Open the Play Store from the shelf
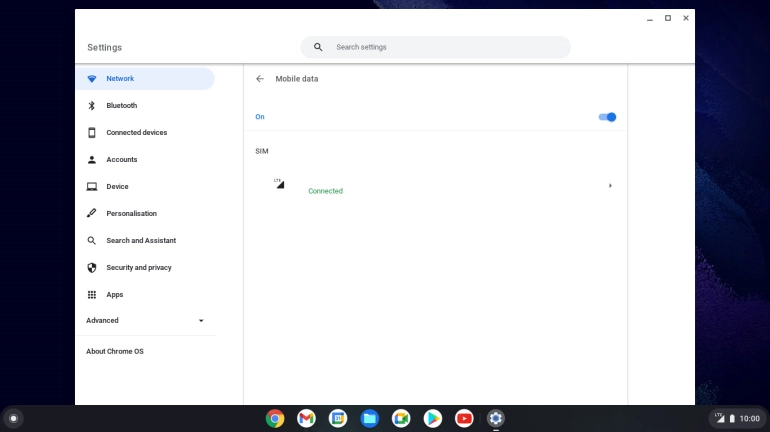The image size is (770, 432). (x=432, y=418)
